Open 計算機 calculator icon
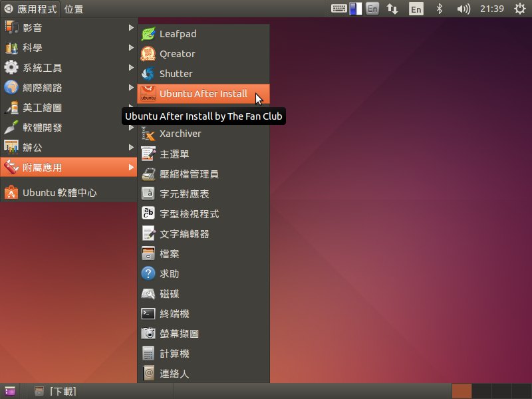532x399 pixels. (x=148, y=354)
